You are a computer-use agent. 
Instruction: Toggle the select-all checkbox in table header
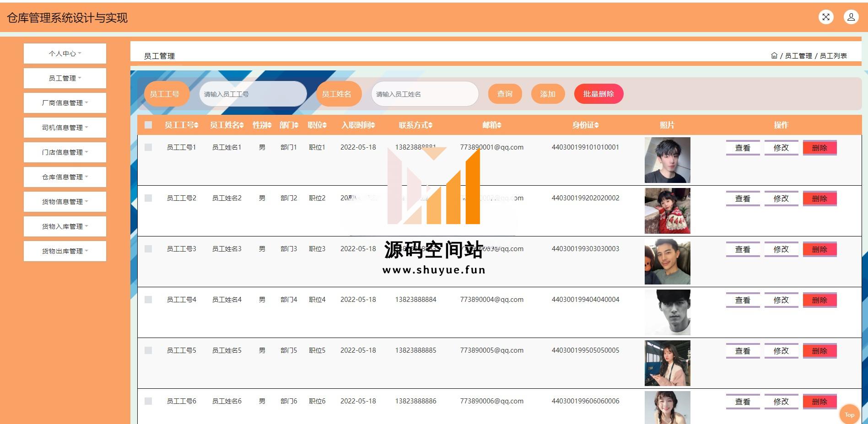(x=148, y=125)
